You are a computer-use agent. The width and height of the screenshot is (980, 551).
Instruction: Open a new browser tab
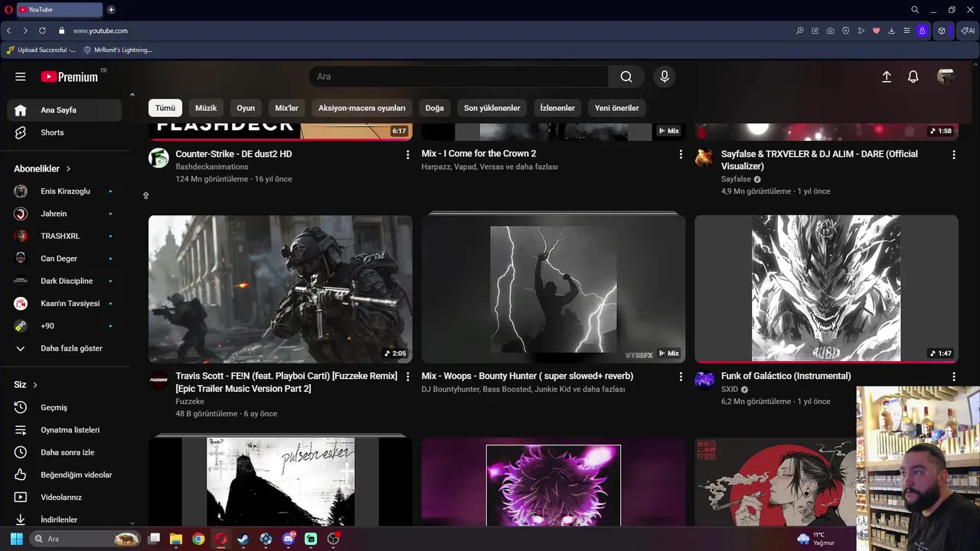click(111, 10)
